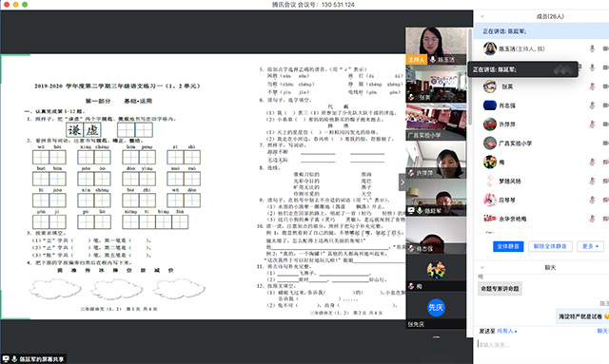The height and width of the screenshot is (364, 609).
Task: Open the flower avatar of 许萍萍
Action: tap(490, 125)
